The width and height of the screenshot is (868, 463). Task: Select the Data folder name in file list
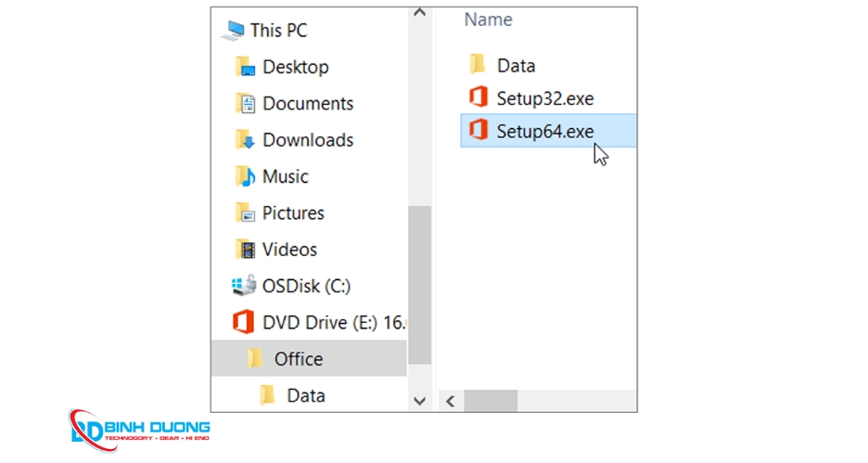516,66
